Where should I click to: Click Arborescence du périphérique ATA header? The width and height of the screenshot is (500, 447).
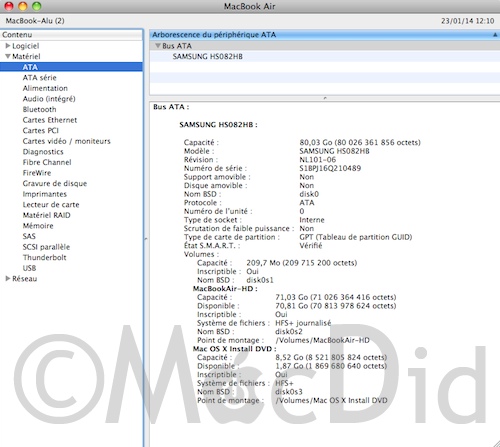[x=214, y=35]
